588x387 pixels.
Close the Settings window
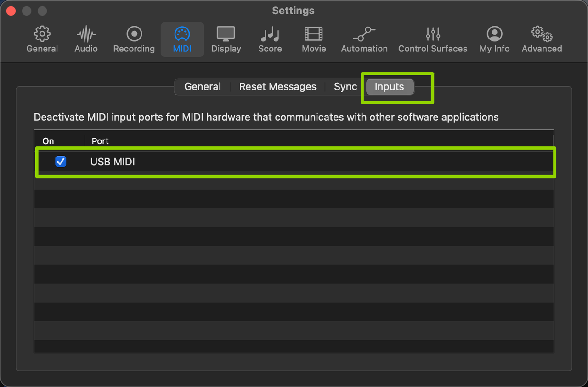tap(11, 11)
